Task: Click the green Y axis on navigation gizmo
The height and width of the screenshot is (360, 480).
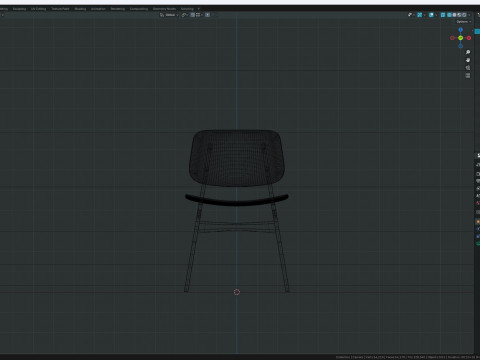Action: pos(461,38)
